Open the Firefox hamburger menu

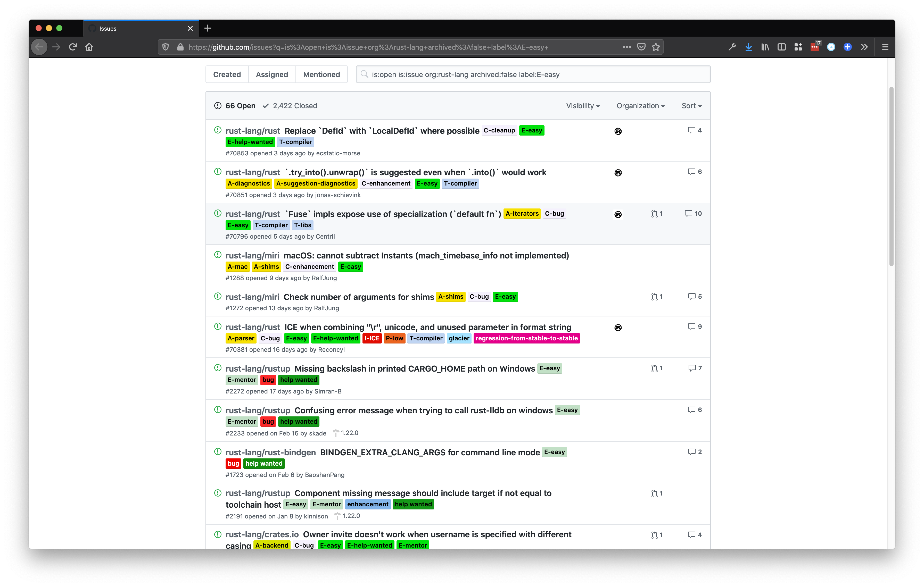click(885, 47)
